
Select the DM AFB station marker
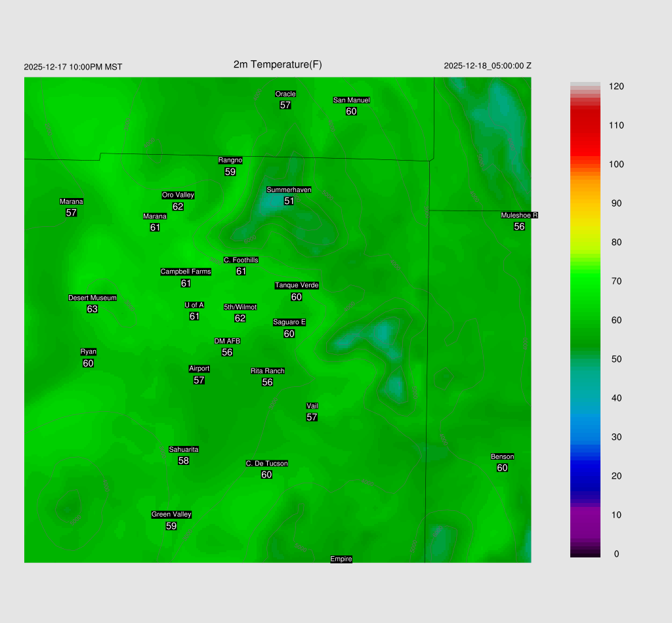227,352
